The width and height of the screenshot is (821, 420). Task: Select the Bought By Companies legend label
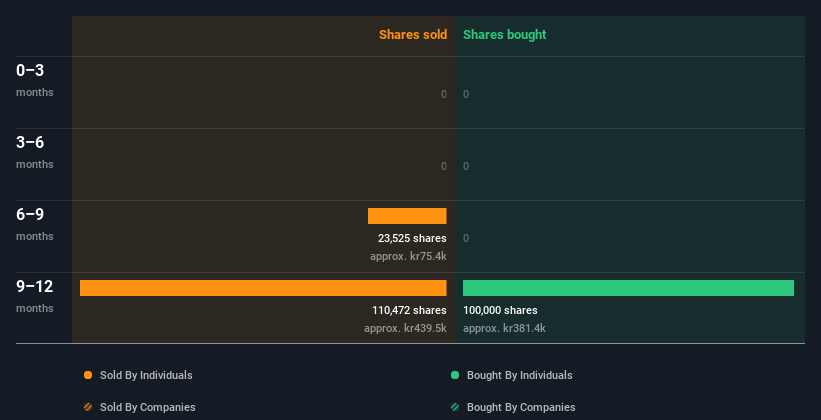click(x=521, y=407)
